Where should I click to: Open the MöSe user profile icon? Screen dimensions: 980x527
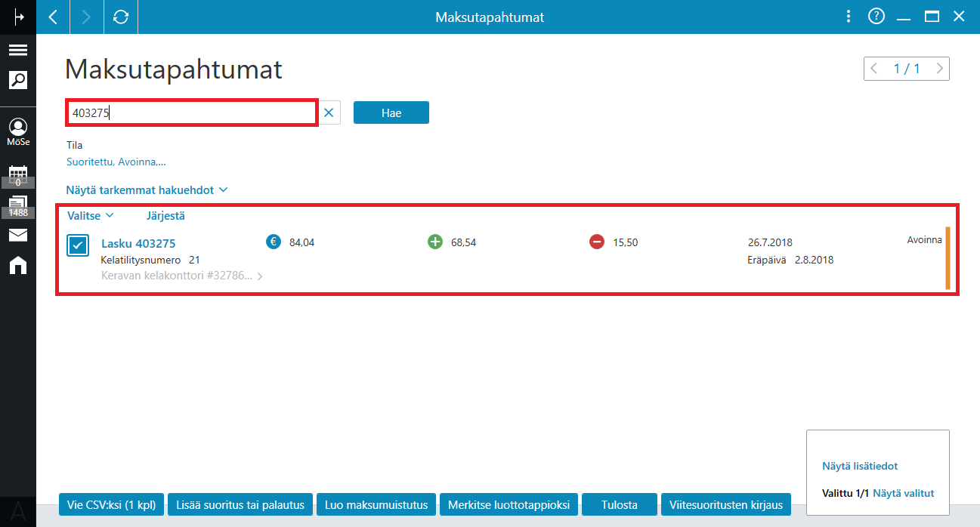pyautogui.click(x=18, y=132)
